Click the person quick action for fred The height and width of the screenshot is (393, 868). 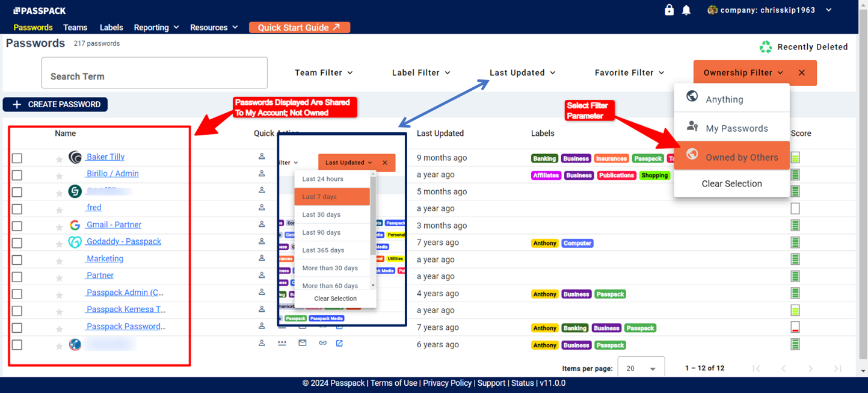coord(262,207)
